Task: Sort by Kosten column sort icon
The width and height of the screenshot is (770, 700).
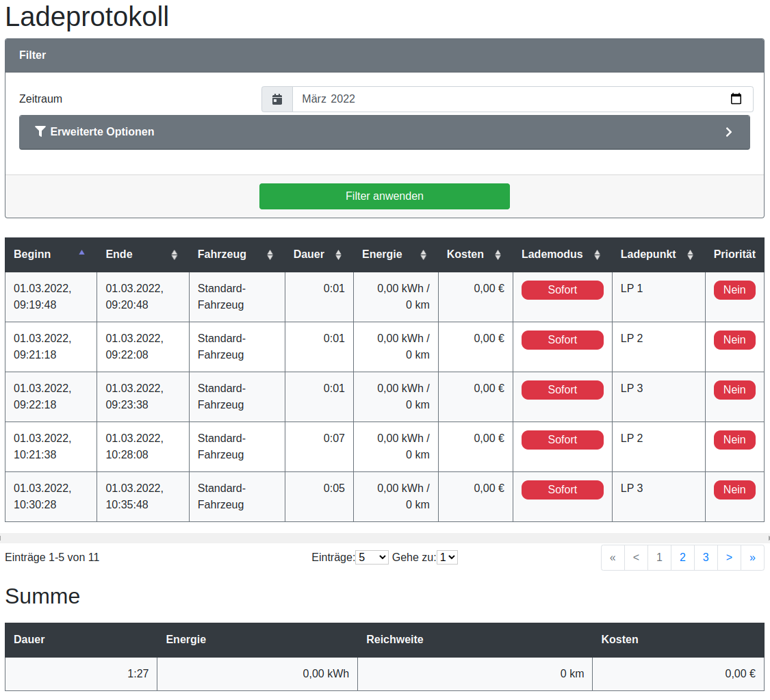Action: [498, 255]
